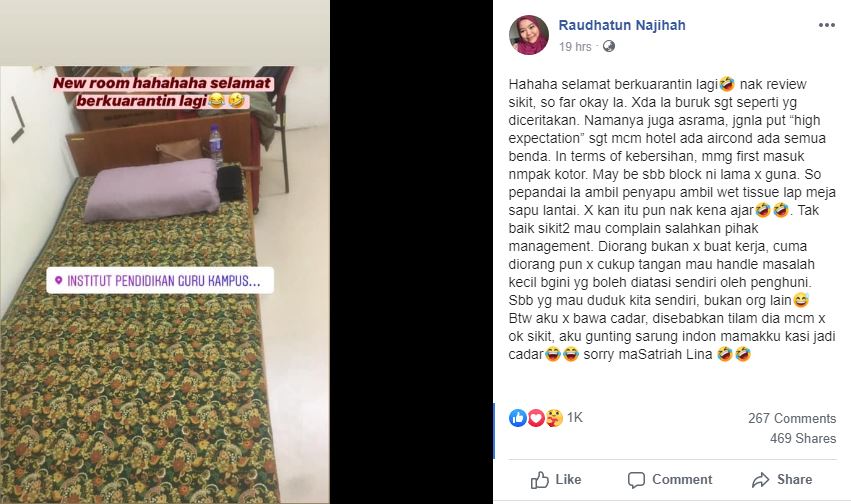Click Raudhatun Najihah's profile picture
The height and width of the screenshot is (504, 851).
click(x=529, y=35)
